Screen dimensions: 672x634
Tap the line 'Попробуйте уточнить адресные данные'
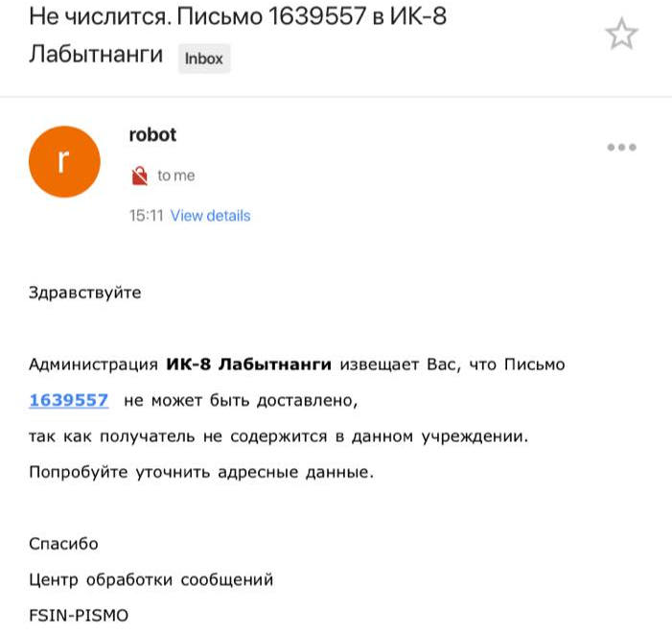tap(201, 473)
